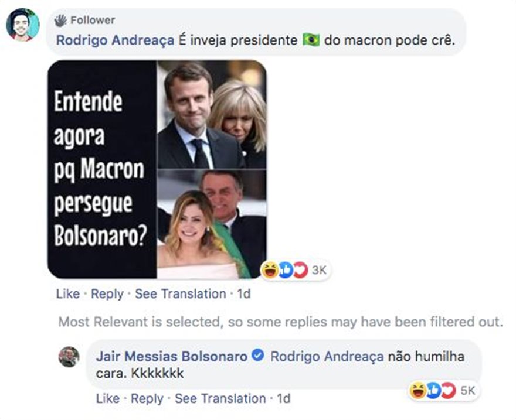
Task: Open Bolsonaro's small profile avatar
Action: click(x=69, y=356)
